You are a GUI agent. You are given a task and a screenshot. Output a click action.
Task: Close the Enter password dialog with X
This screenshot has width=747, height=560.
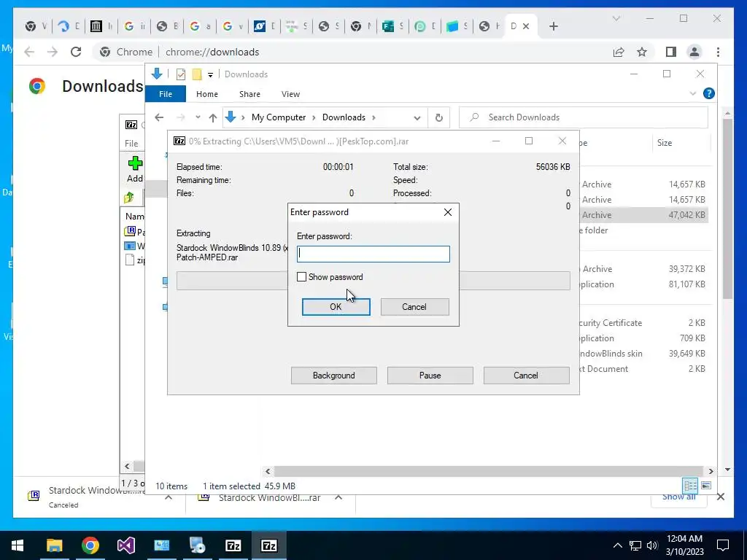click(448, 212)
